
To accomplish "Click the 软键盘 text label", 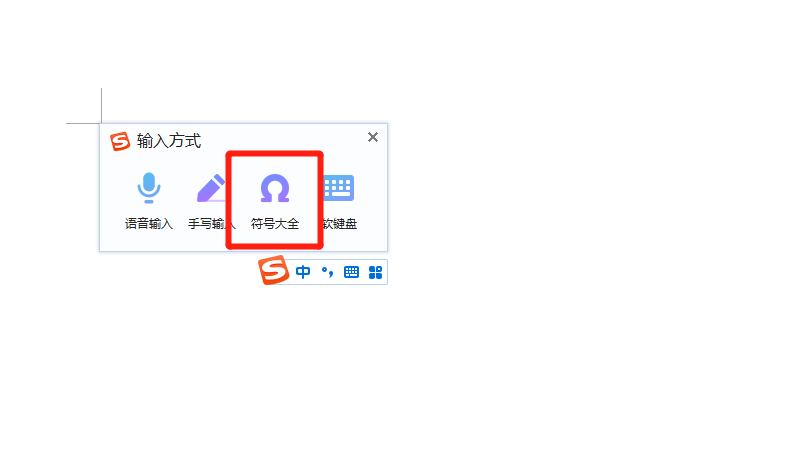I will click(x=340, y=223).
